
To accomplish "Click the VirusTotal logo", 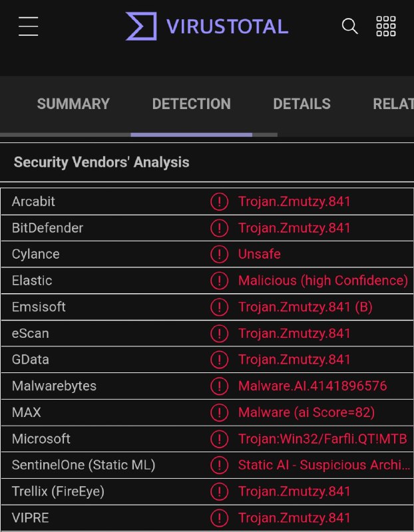I will coord(207,27).
